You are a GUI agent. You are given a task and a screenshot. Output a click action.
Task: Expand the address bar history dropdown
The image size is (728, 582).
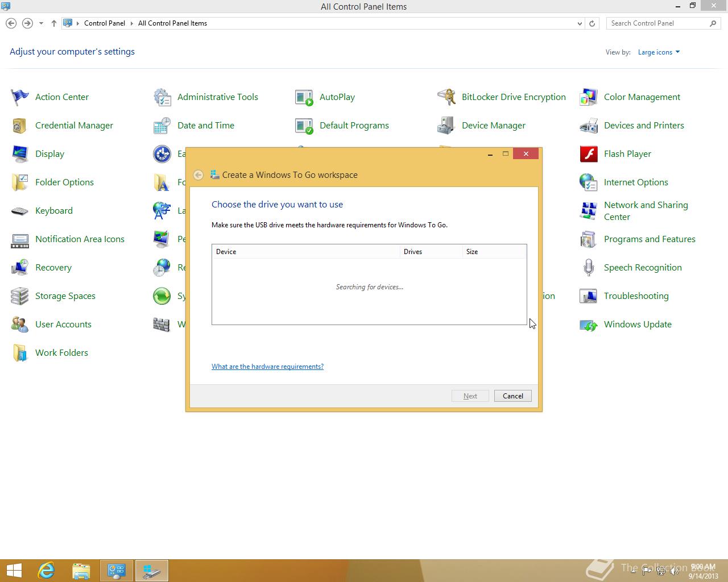tap(580, 23)
